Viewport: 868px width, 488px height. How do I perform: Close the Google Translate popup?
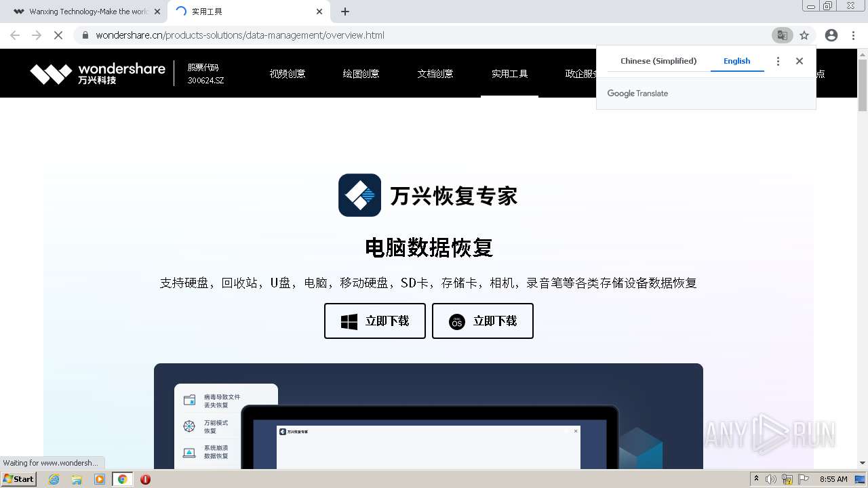800,61
